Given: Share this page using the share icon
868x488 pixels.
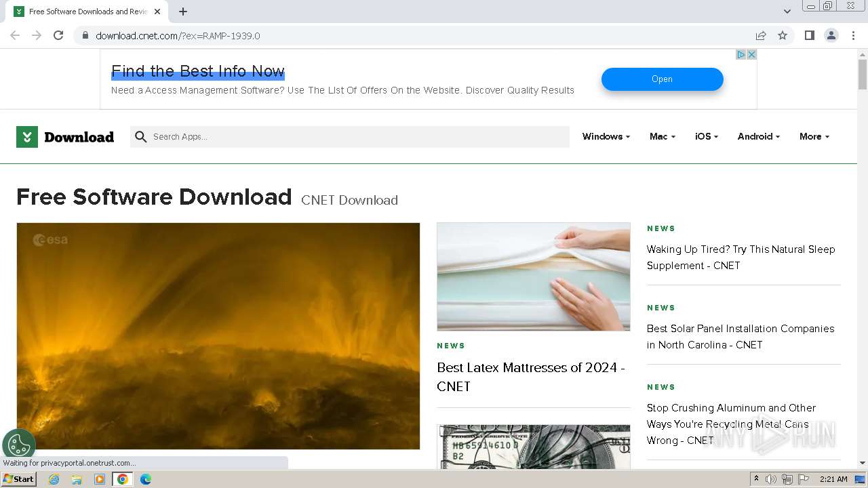Looking at the screenshot, I should pyautogui.click(x=761, y=35).
